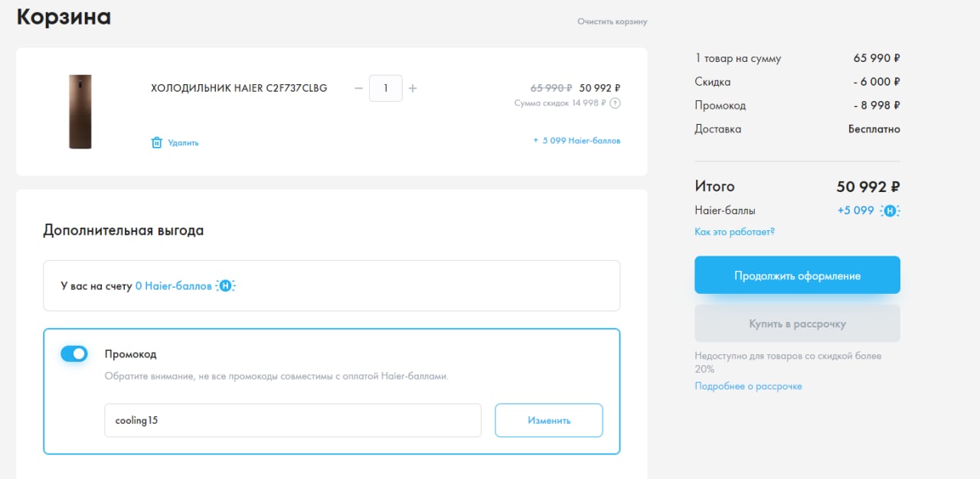Click Очистить корзину link
The image size is (980, 479).
(612, 21)
